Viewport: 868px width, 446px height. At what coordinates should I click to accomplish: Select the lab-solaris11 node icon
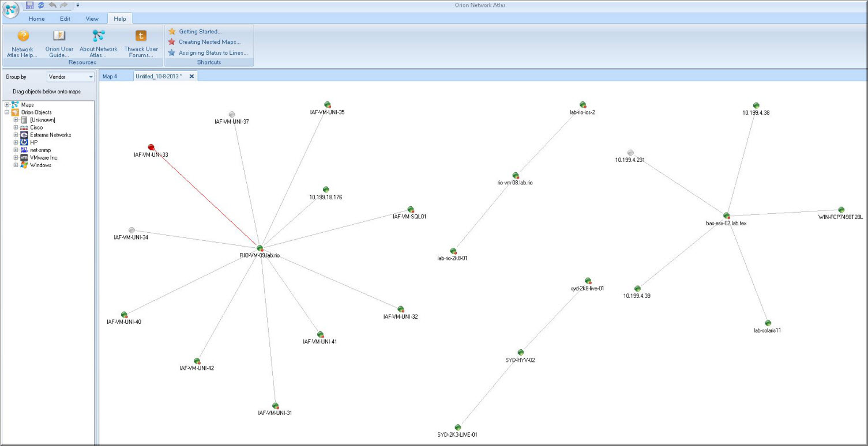coord(768,323)
